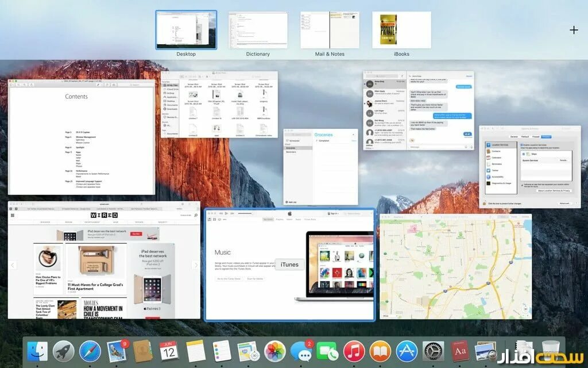Switch to the Dictionary space thumbnail
Viewport: 588px width, 368px height.
point(258,30)
